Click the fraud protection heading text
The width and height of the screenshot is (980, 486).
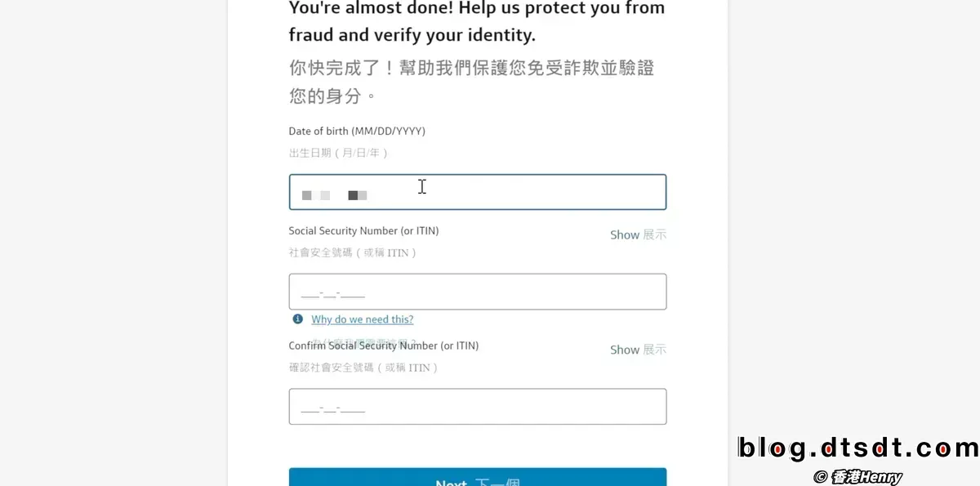tap(477, 22)
